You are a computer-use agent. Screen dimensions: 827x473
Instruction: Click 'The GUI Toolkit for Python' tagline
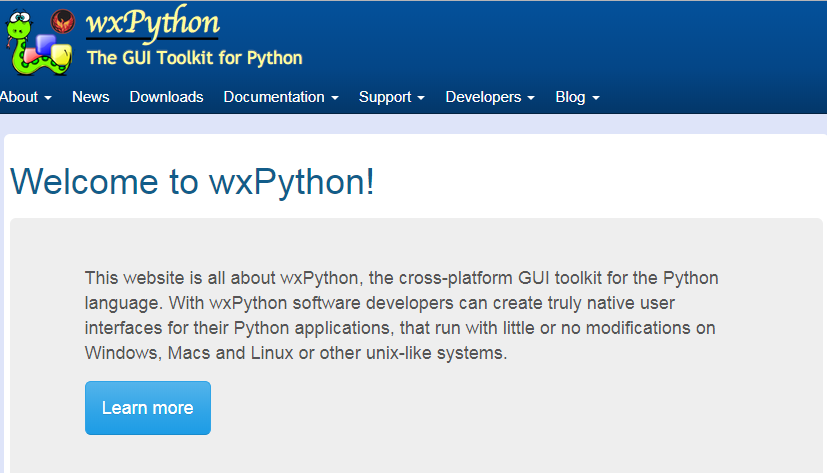[194, 57]
